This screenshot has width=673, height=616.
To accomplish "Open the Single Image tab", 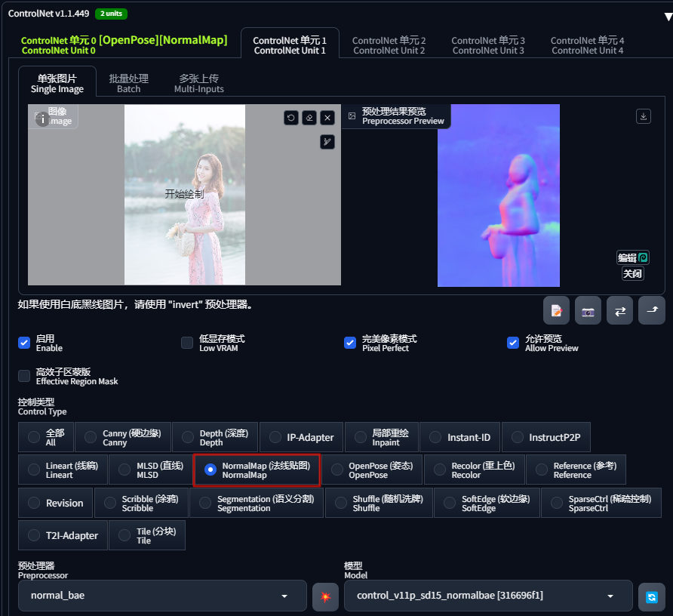I will 57,83.
